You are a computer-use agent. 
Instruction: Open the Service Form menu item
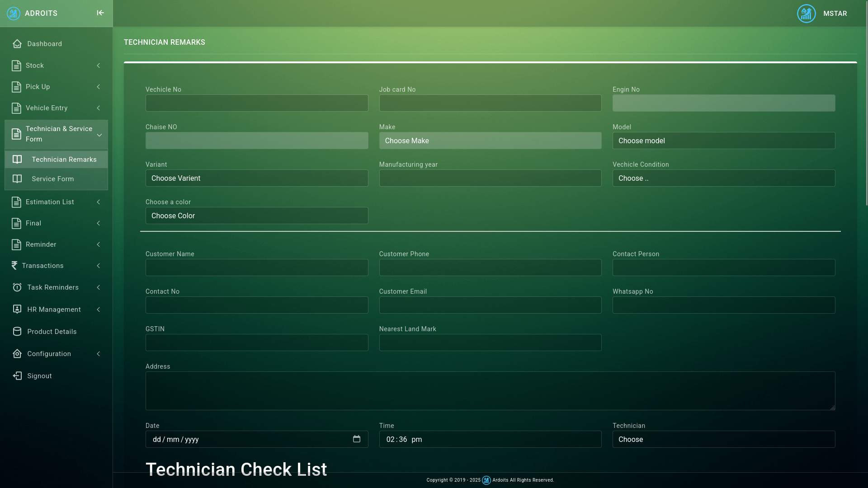tap(52, 179)
